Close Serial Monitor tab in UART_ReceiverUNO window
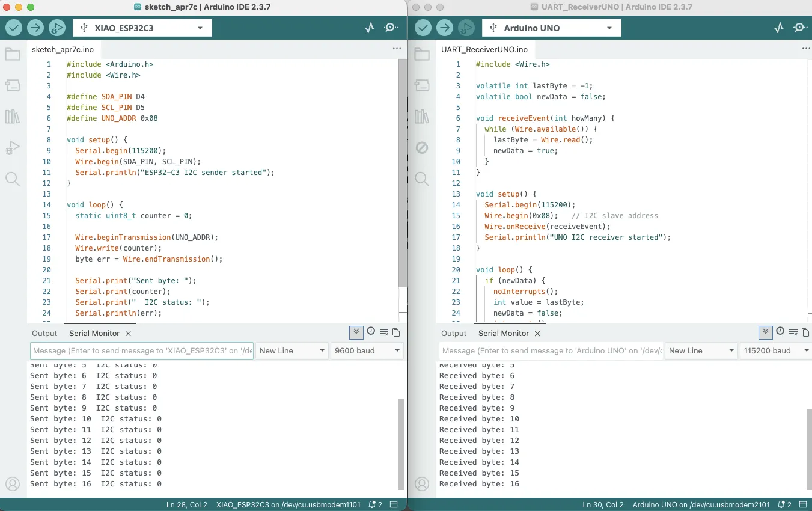Image resolution: width=812 pixels, height=511 pixels. (537, 334)
